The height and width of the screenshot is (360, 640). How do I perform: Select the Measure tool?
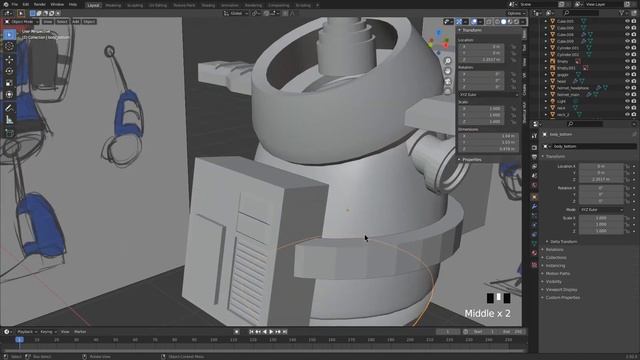coord(9,120)
